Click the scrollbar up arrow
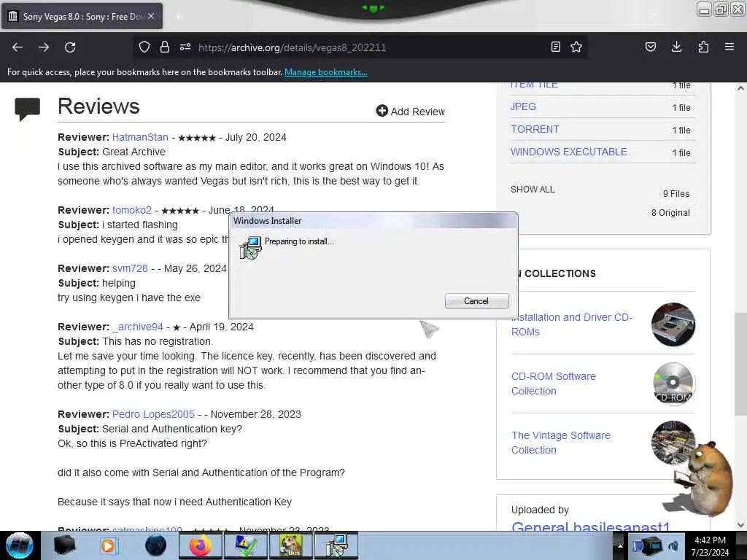 tap(740, 88)
